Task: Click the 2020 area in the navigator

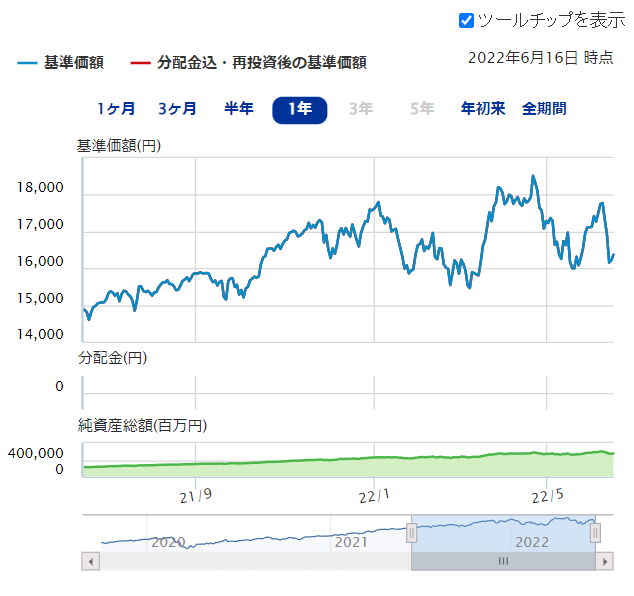Action: (168, 541)
